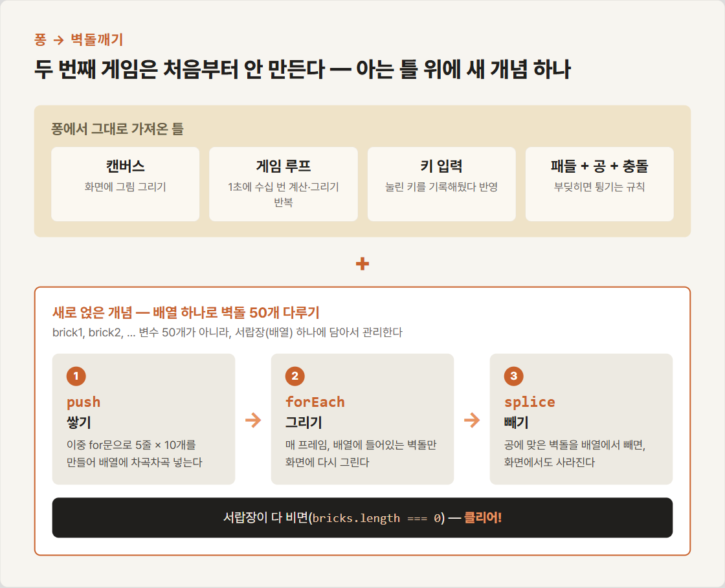725x588 pixels.
Task: Click the text '눌린 키를 기록해뒀다 반영'
Action: [441, 187]
